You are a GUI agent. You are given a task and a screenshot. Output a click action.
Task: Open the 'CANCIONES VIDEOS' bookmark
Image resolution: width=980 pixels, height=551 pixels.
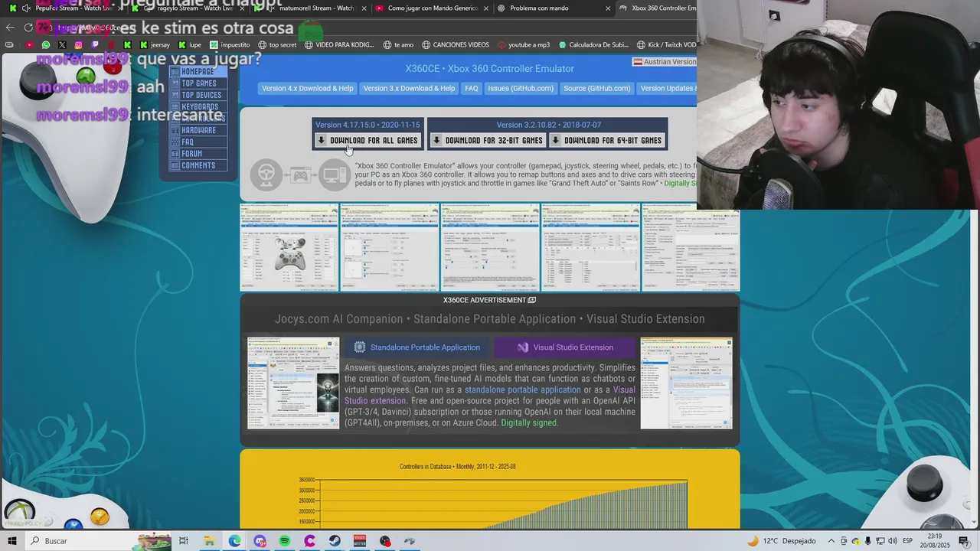tap(455, 44)
